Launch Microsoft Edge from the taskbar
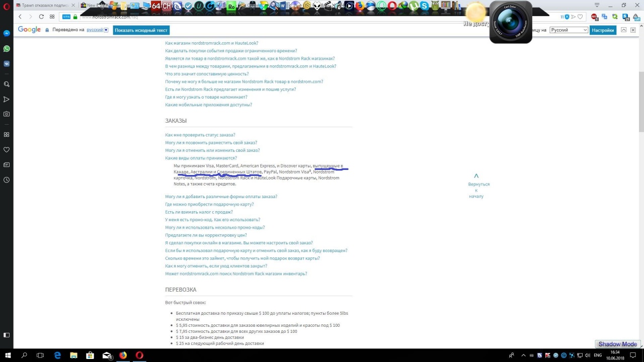 [57, 355]
